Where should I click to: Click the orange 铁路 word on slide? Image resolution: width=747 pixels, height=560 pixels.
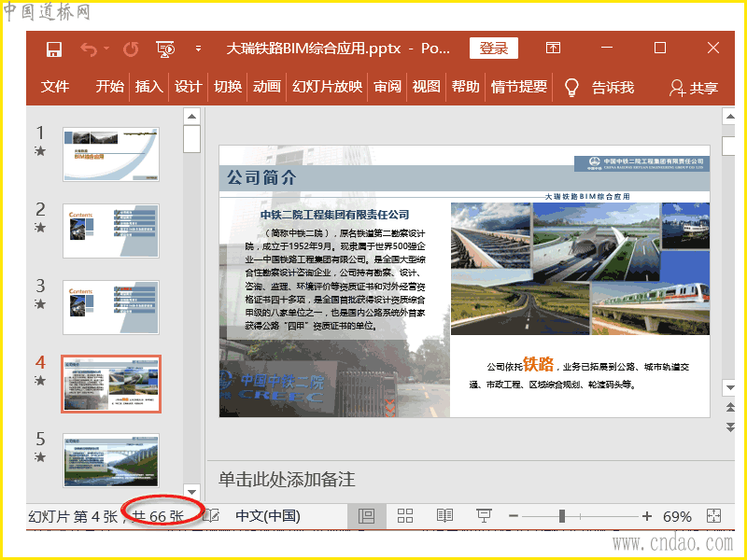(539, 364)
